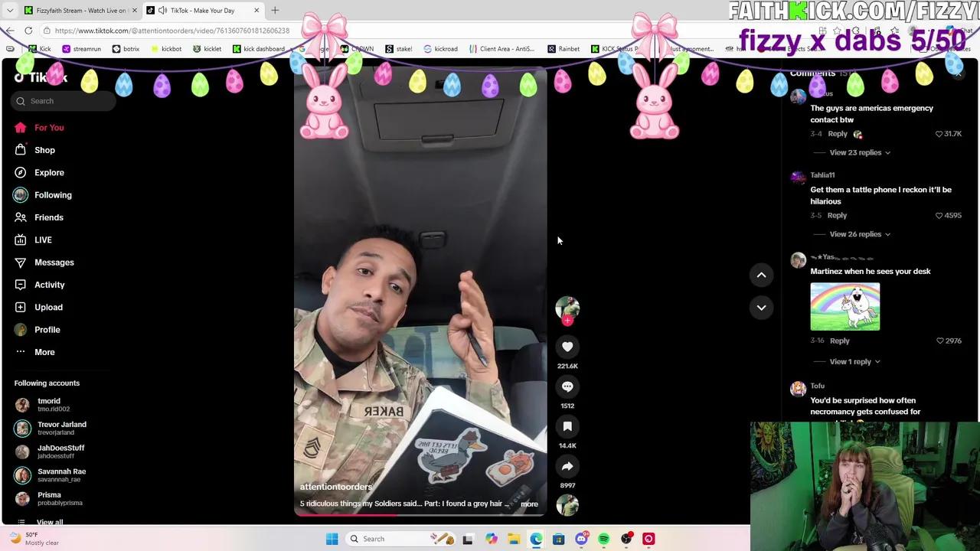Select the For You feed icon
The image size is (980, 551).
click(x=21, y=127)
